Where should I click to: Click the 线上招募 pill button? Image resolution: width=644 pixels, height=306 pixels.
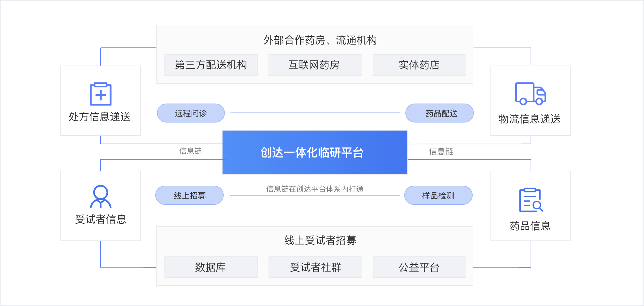(189, 195)
